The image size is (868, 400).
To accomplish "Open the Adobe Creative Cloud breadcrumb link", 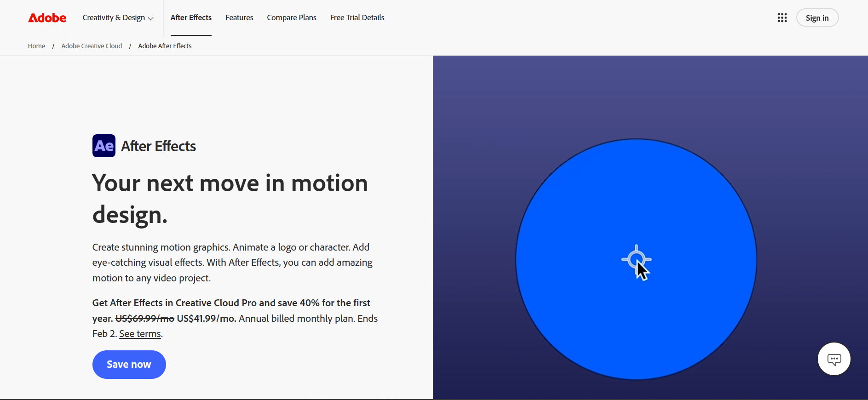I will [92, 46].
